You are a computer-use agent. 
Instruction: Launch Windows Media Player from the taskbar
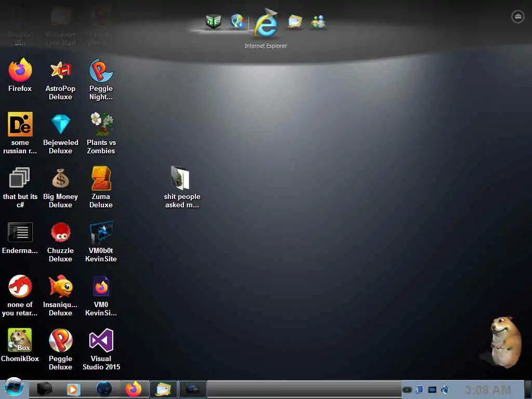click(x=73, y=389)
